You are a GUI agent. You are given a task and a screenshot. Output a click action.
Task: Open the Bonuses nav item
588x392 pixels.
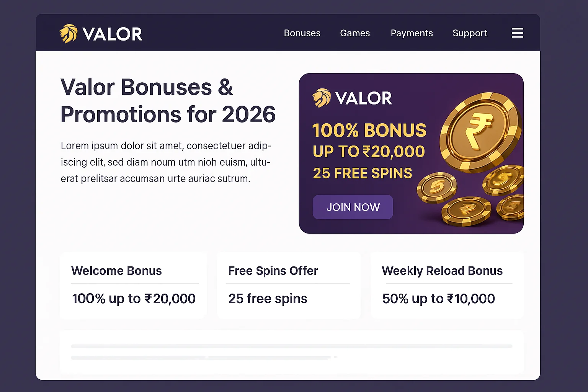(302, 33)
